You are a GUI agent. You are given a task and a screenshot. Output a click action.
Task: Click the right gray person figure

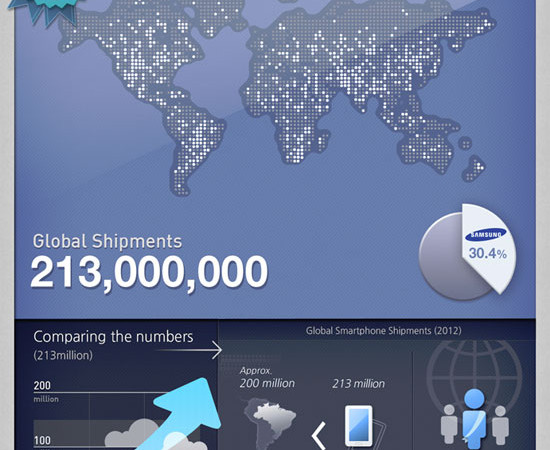pyautogui.click(x=500, y=425)
